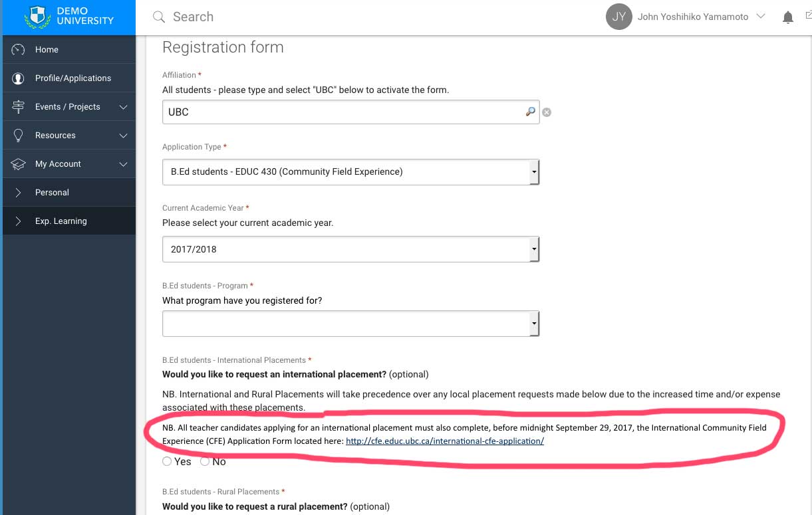Click the Resources lightbulb icon
Screen dimensions: 812x515
click(x=19, y=135)
